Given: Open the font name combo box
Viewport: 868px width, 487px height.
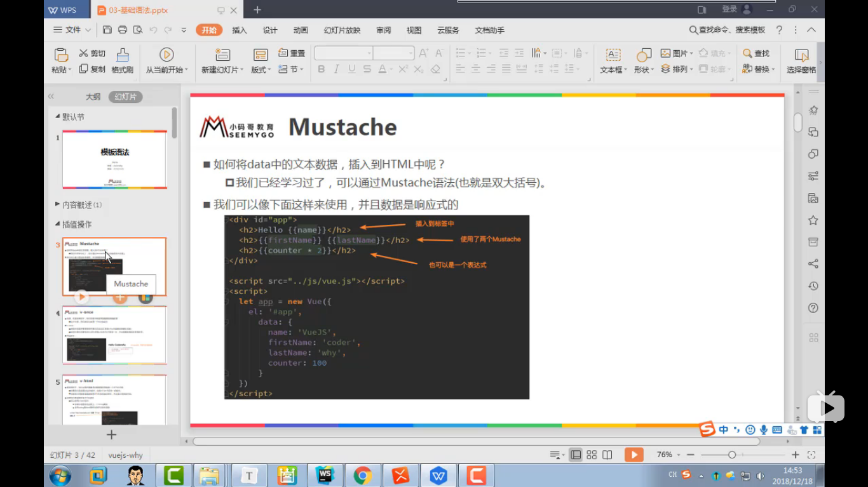Looking at the screenshot, I should coord(343,53).
